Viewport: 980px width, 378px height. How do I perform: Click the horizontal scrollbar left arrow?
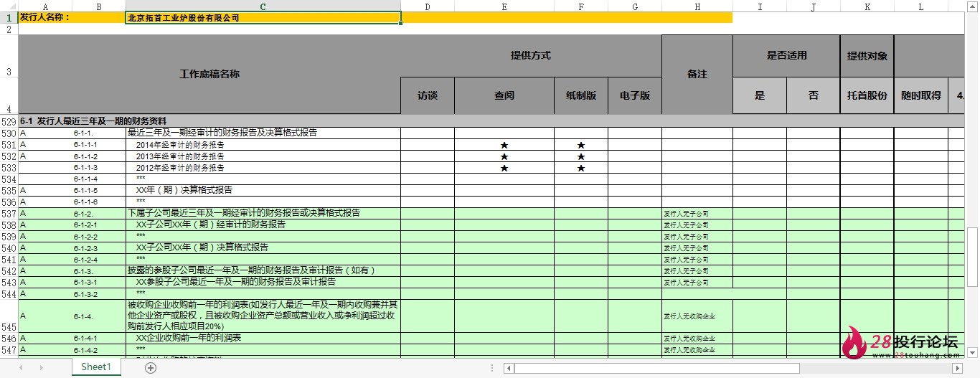[509, 368]
